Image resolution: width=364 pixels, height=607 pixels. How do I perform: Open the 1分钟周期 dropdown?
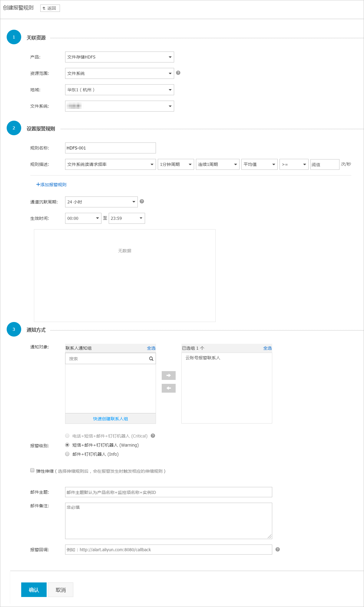click(176, 164)
